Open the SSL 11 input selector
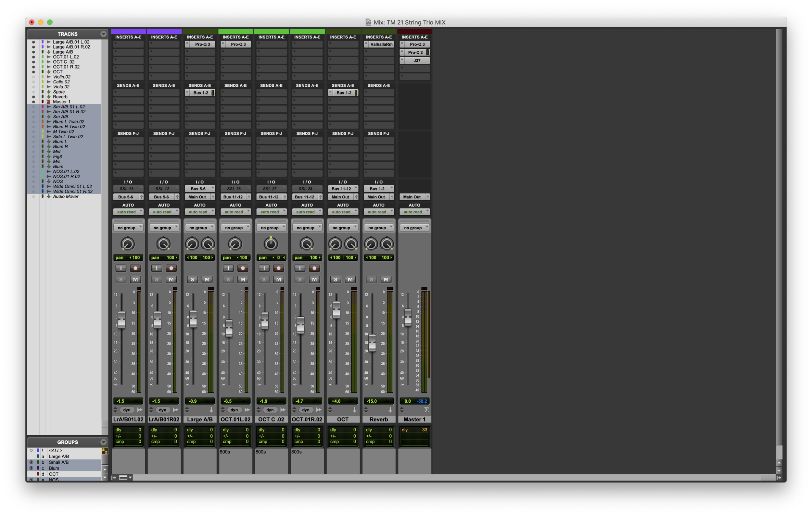The height and width of the screenshot is (516, 812). (128, 189)
